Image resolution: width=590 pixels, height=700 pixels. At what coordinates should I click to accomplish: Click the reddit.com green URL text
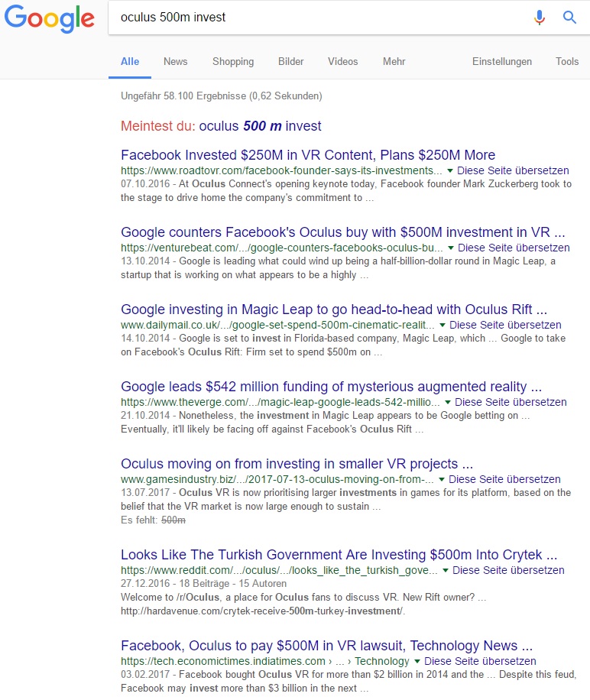[x=279, y=571]
